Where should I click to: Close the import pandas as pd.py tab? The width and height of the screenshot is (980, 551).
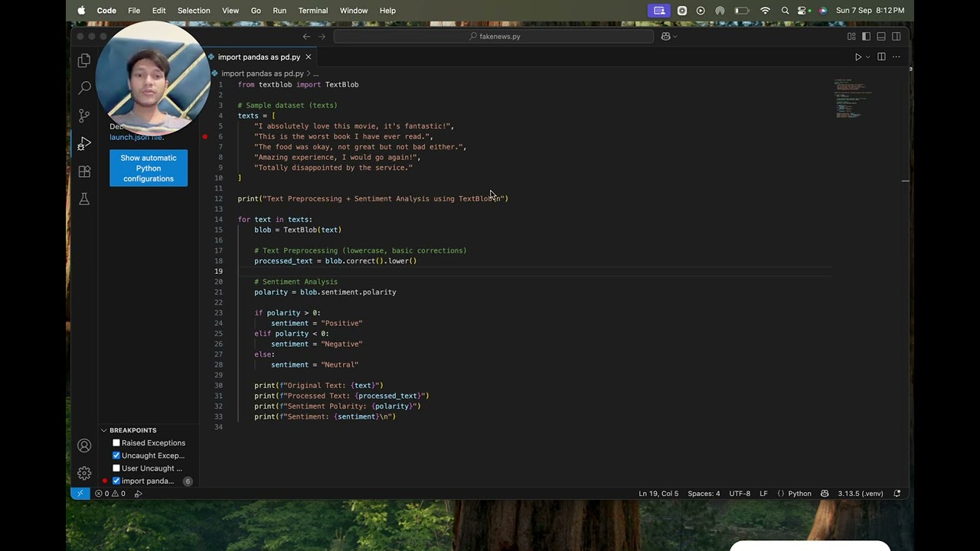tap(309, 57)
